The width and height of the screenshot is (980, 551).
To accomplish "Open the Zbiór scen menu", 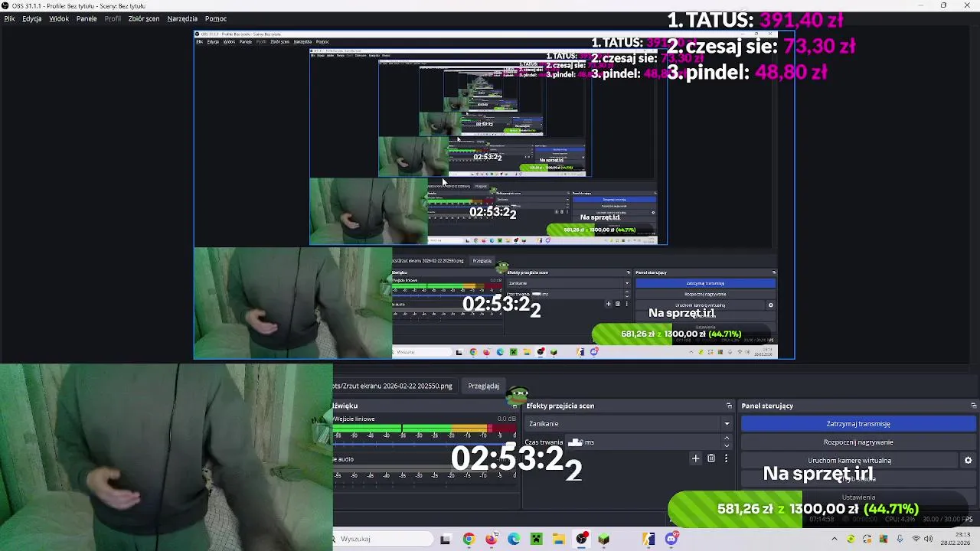I will [x=144, y=18].
